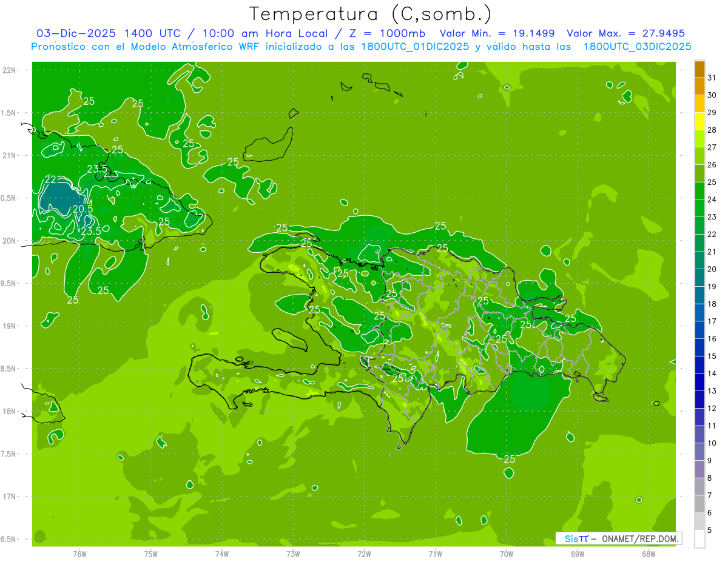Click the light gray color bar segment between 5 and 6
Image resolution: width=728 pixels, height=562 pixels.
click(x=699, y=521)
